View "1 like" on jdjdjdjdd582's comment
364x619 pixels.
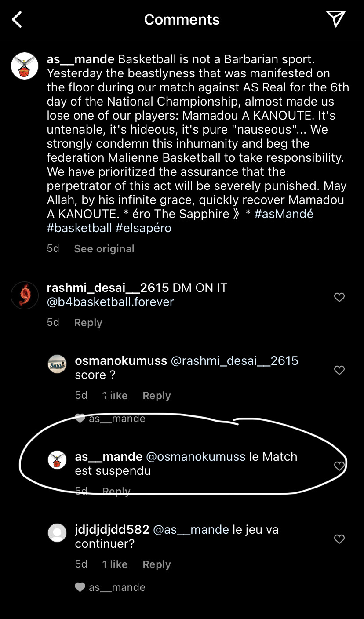(x=115, y=564)
